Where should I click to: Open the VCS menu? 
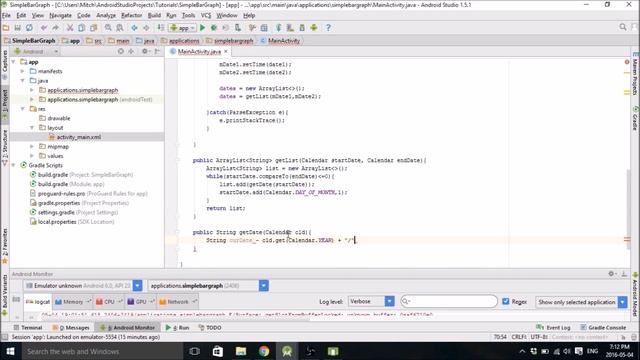click(x=206, y=16)
